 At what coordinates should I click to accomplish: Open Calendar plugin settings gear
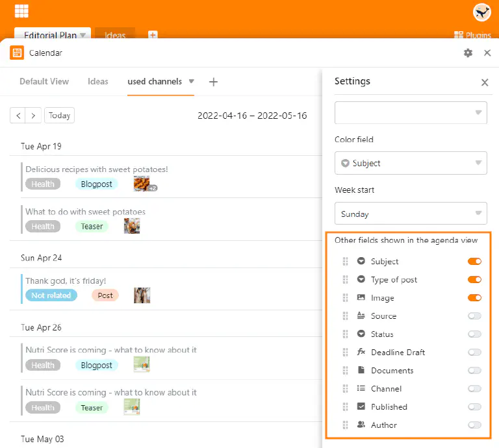(468, 53)
